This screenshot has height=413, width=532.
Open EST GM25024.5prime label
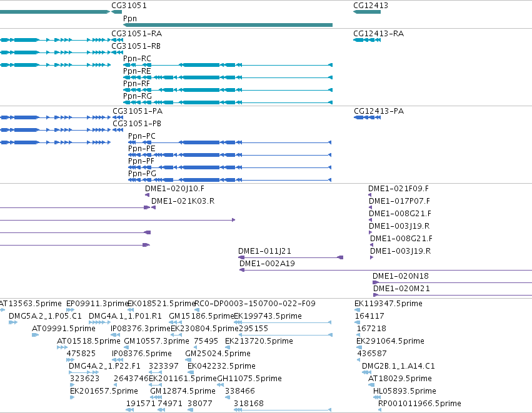(x=218, y=354)
